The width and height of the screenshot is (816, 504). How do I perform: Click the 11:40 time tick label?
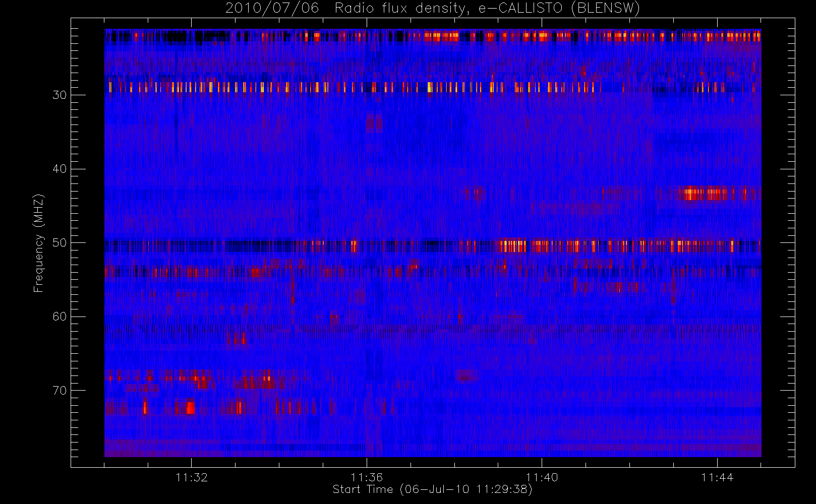coord(542,477)
